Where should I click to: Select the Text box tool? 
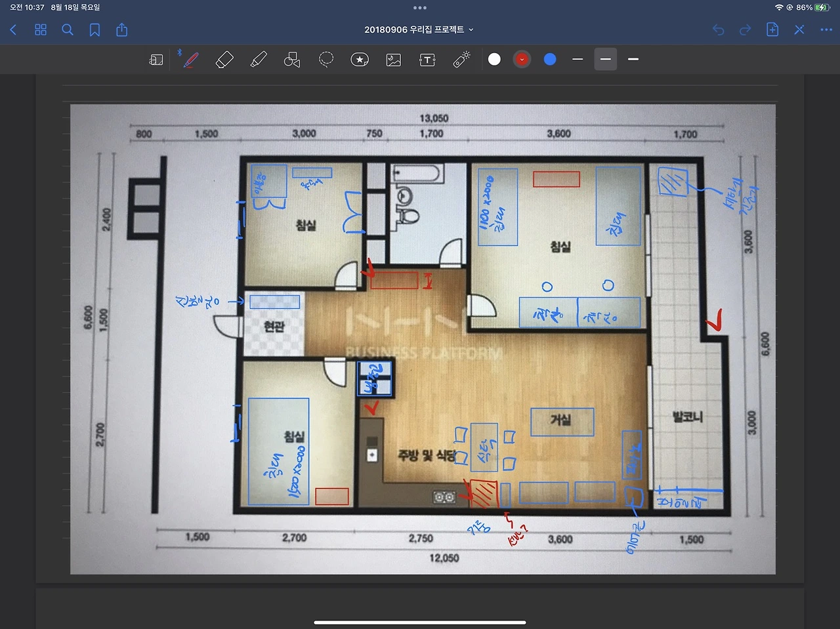click(427, 60)
